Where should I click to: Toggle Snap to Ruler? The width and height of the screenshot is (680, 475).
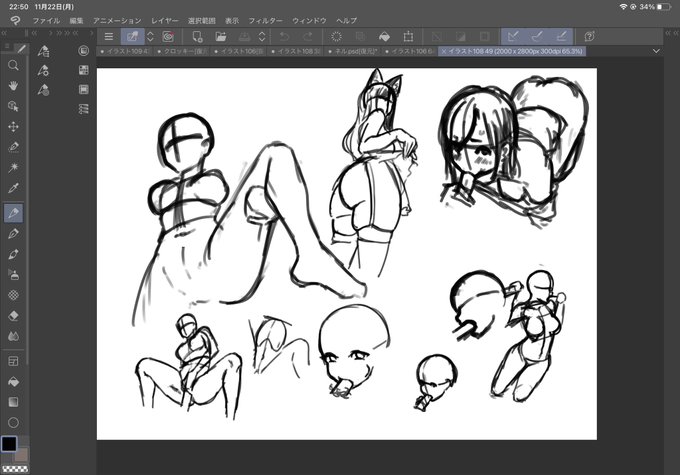[x=513, y=36]
